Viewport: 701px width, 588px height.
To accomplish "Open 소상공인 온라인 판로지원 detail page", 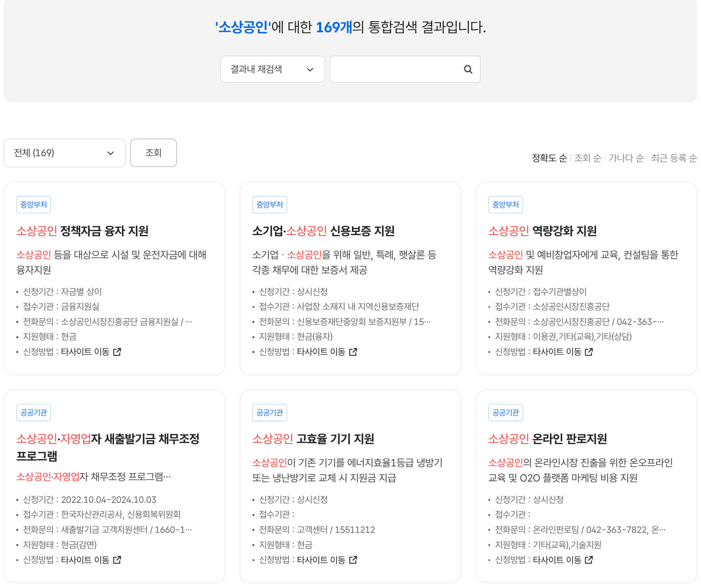I will pos(548,438).
